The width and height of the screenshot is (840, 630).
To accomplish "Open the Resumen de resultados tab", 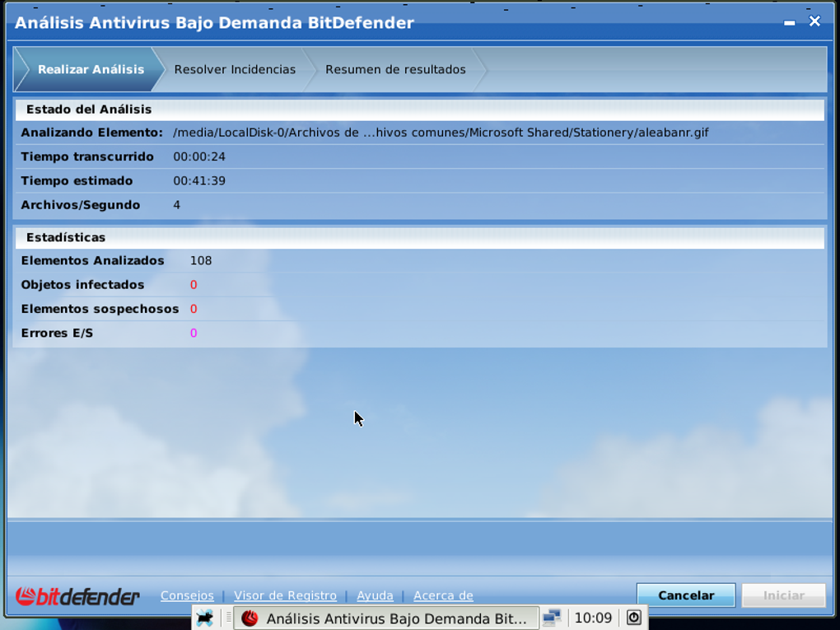I will [395, 70].
